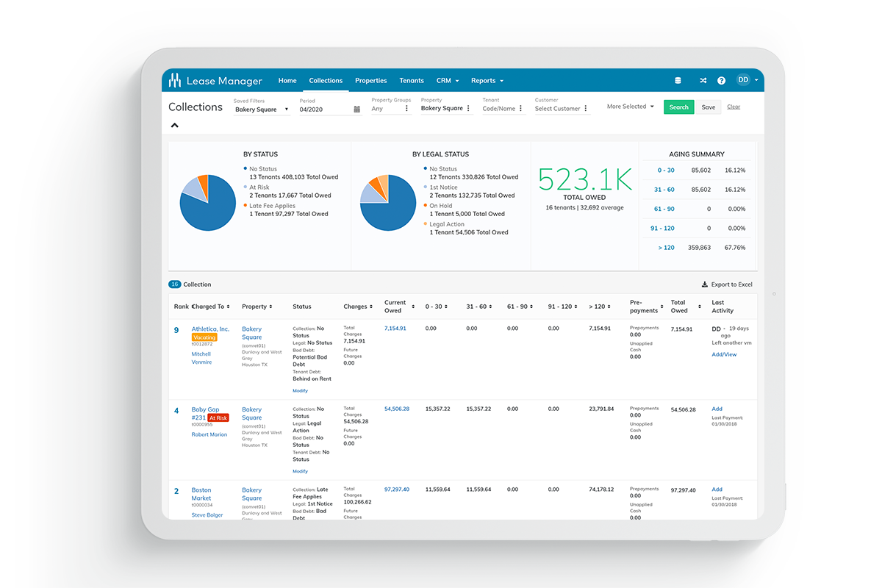Screen dimensions: 882x588
Task: Click the Lease Manager logo icon
Action: coord(175,80)
